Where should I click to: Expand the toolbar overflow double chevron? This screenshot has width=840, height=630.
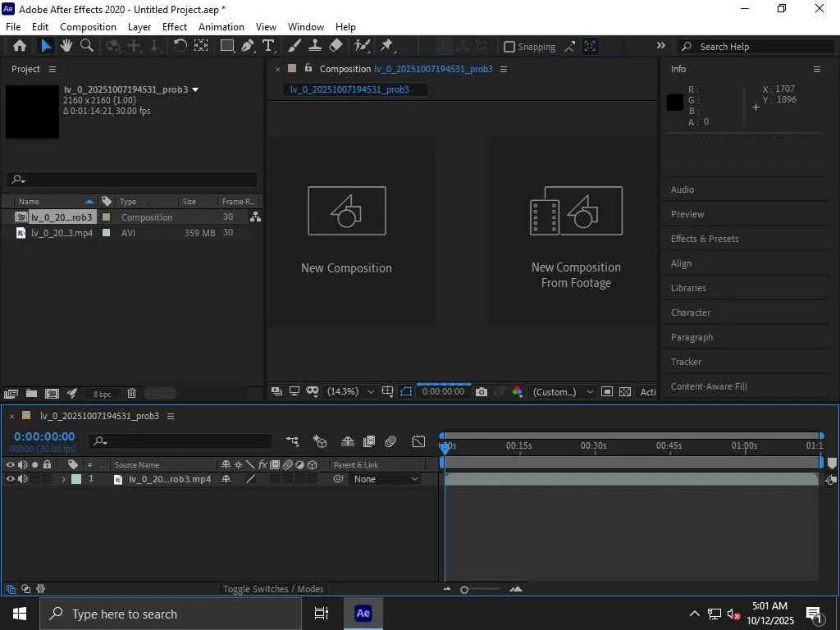coord(661,46)
